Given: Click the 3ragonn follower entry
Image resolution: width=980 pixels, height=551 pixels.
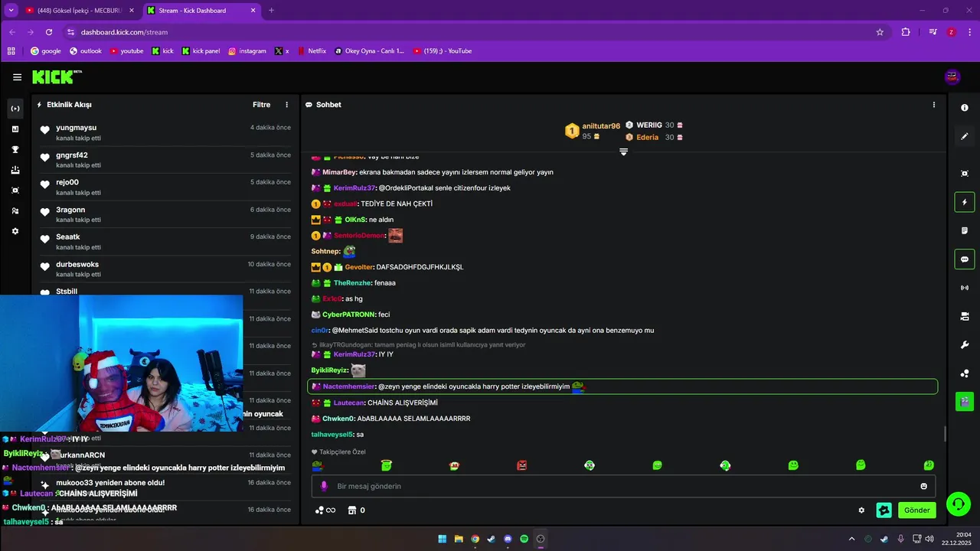Looking at the screenshot, I should pos(165,214).
